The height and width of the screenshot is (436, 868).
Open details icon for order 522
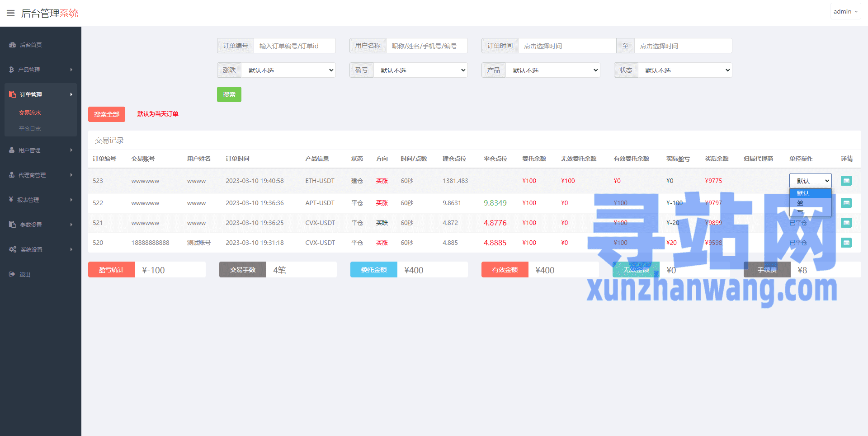click(846, 203)
